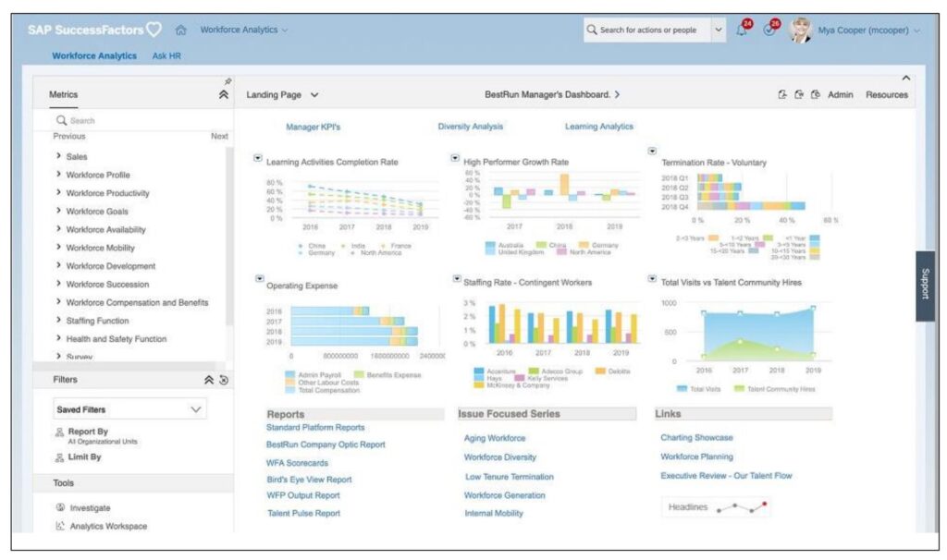This screenshot has height=560, width=947.
Task: Expand the Workforce Profile category
Action: (58, 174)
